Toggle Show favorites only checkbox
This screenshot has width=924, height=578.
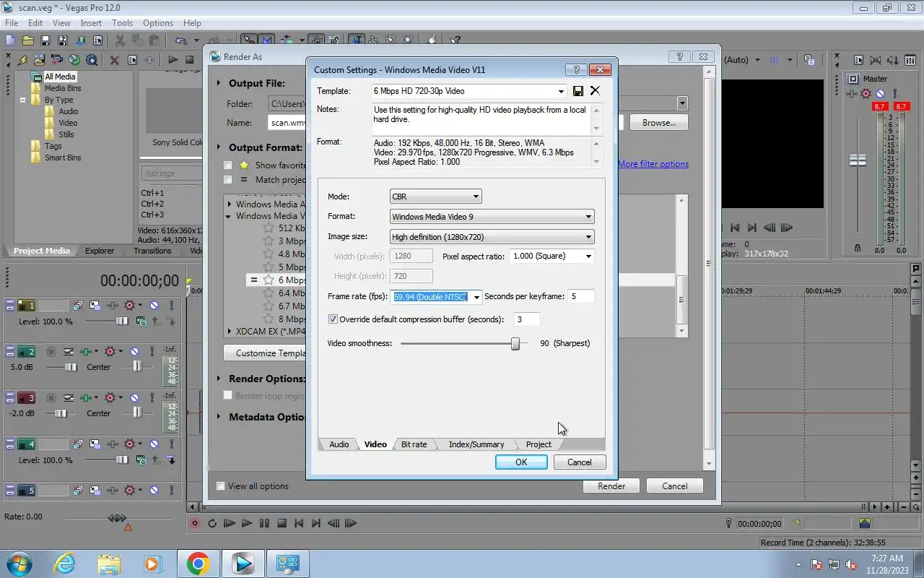[228, 165]
